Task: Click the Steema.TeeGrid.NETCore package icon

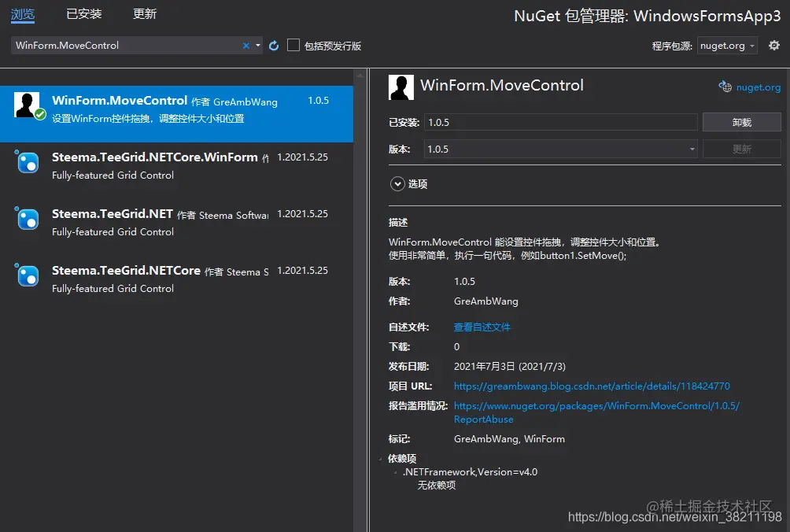Action: [28, 275]
